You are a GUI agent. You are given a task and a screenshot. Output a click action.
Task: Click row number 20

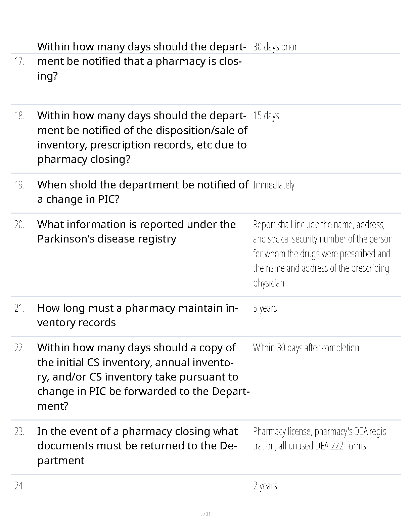click(x=19, y=224)
